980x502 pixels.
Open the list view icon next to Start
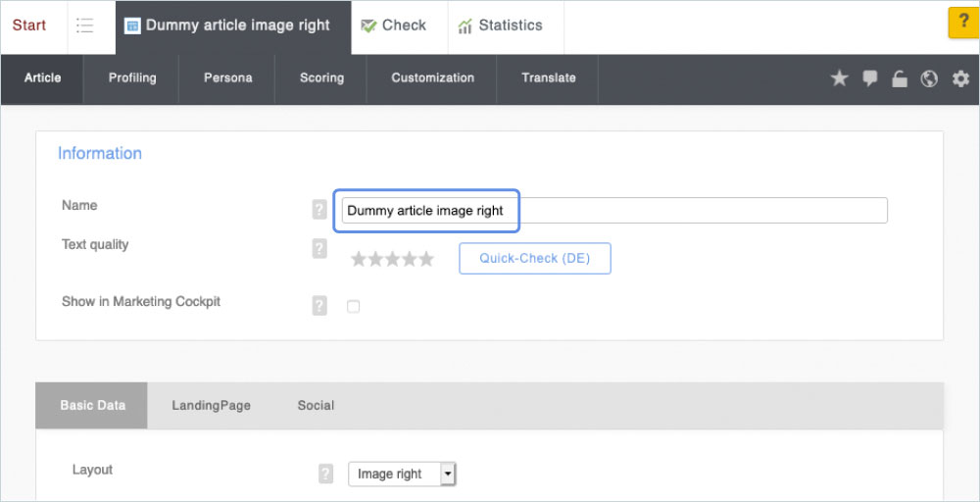click(x=85, y=25)
